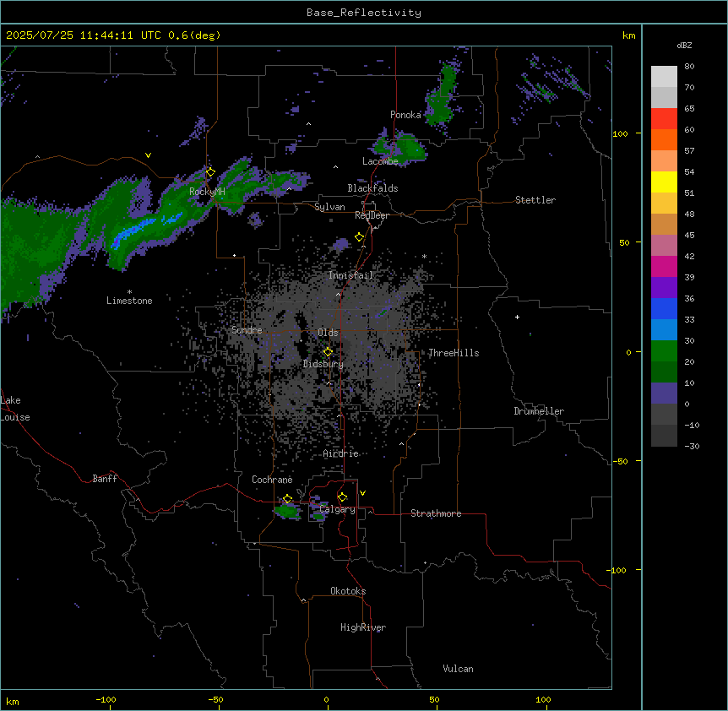Click the asterisk marker northeast of Innisfail

pos(424,256)
